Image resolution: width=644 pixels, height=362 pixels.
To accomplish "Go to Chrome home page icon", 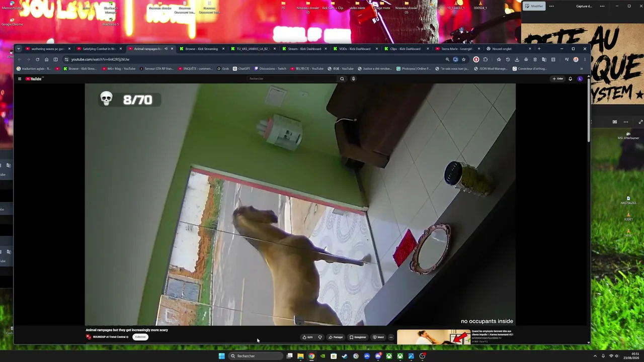I will (x=46, y=59).
